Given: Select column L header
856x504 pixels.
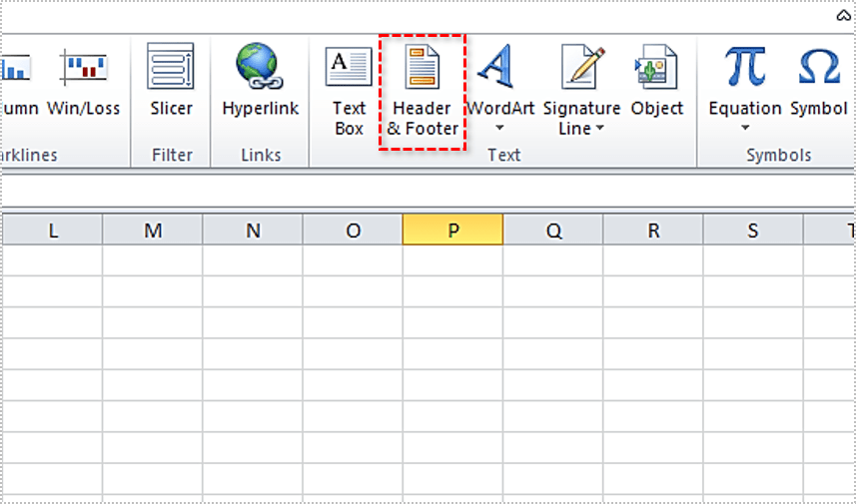Looking at the screenshot, I should click(52, 231).
